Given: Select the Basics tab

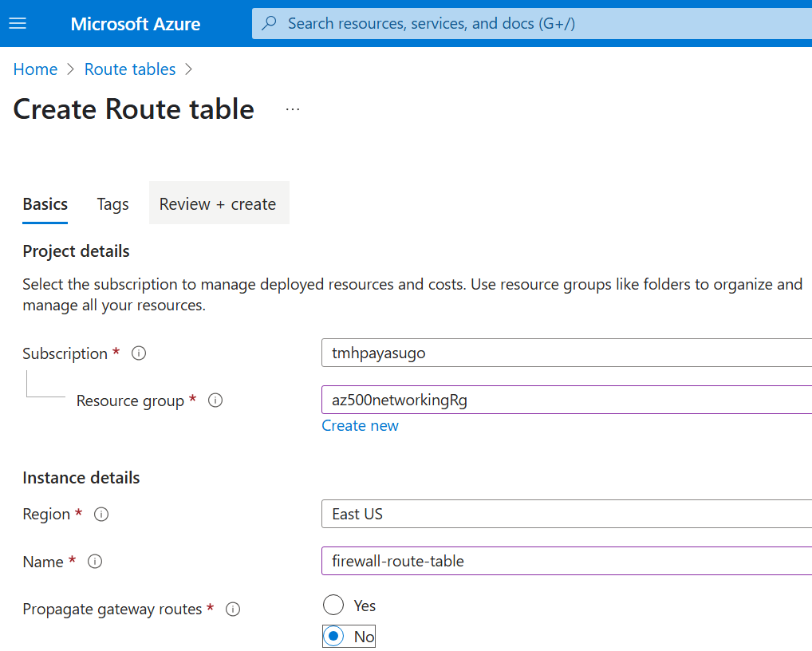Looking at the screenshot, I should point(45,204).
